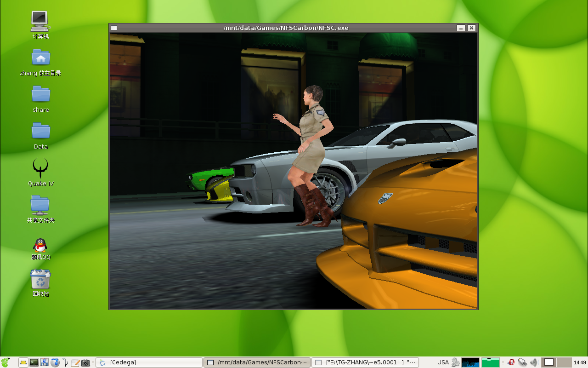Launch the camera screenshot tool
This screenshot has height=368, width=588.
tap(85, 362)
